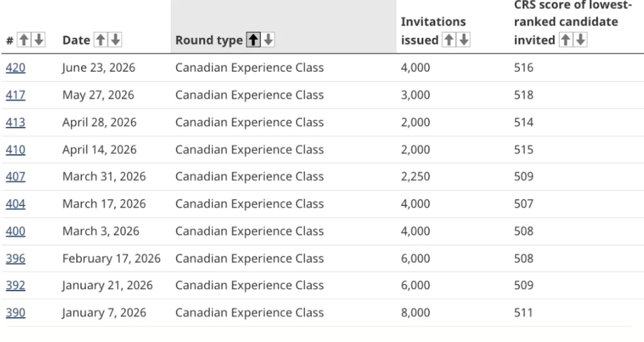Open draw round 417 link

coord(16,95)
